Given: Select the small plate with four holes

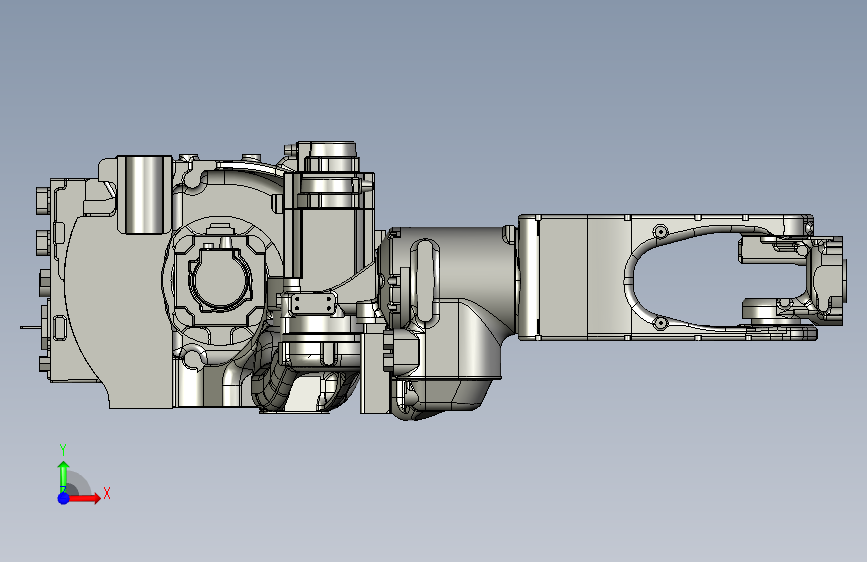Looking at the screenshot, I should coord(313,304).
